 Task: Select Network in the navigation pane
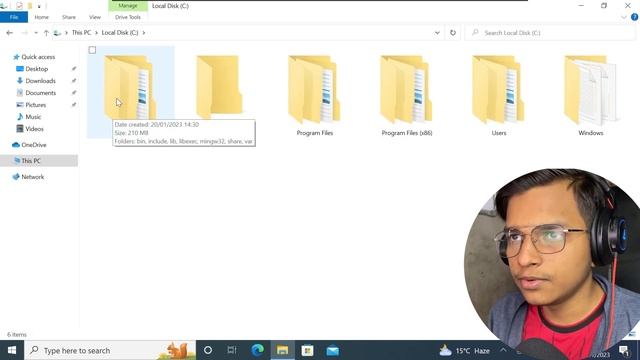[32, 177]
